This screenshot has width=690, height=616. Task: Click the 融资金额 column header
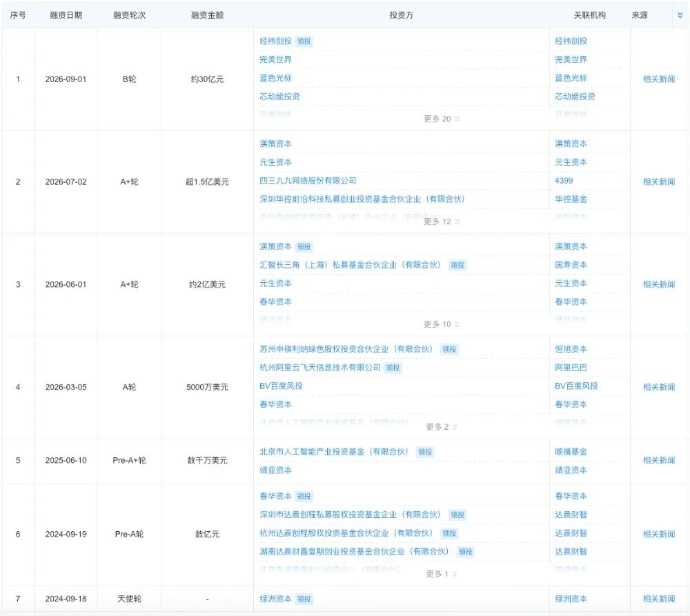[207, 15]
